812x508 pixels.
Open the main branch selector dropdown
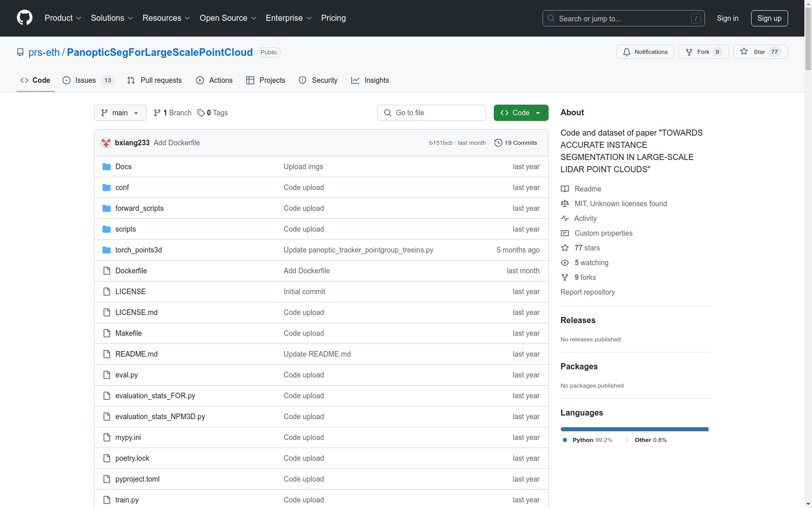120,113
